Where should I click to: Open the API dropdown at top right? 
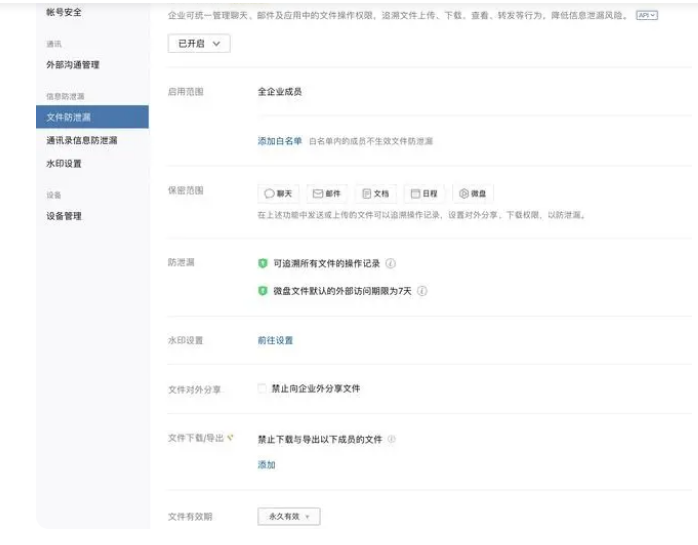pyautogui.click(x=647, y=16)
